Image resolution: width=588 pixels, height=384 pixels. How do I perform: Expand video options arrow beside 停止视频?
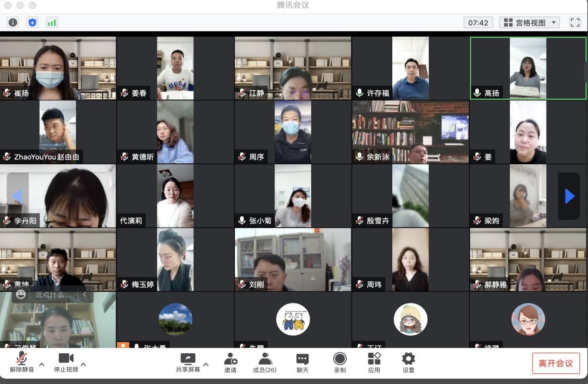pos(84,364)
